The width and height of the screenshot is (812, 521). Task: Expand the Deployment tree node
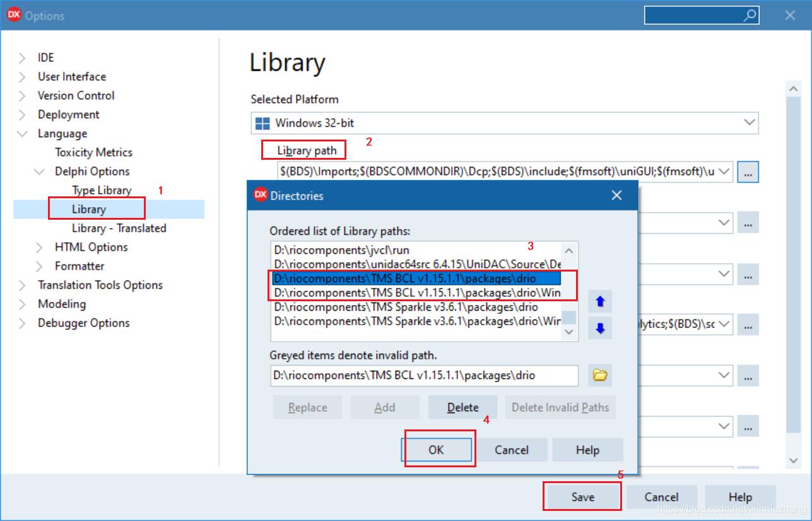point(23,115)
